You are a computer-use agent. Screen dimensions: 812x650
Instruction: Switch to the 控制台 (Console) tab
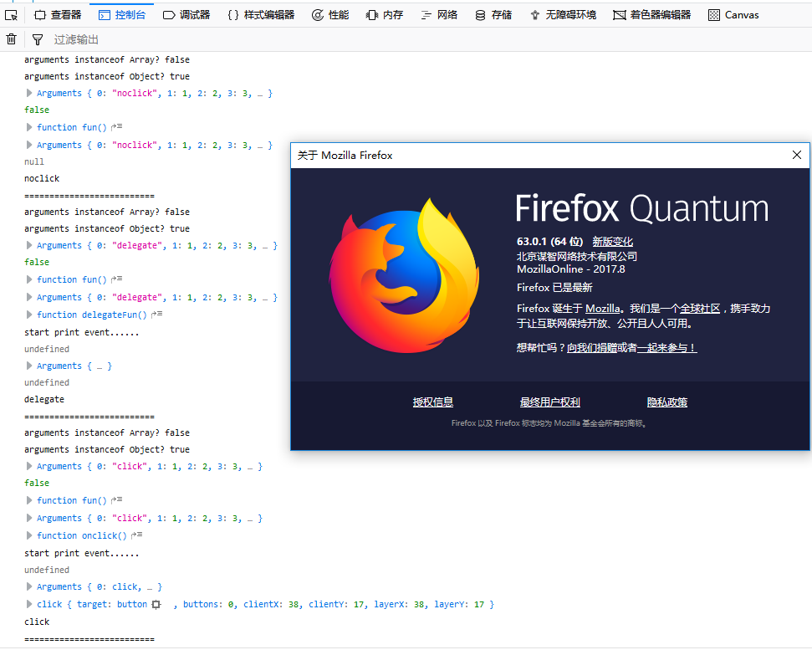tap(122, 15)
